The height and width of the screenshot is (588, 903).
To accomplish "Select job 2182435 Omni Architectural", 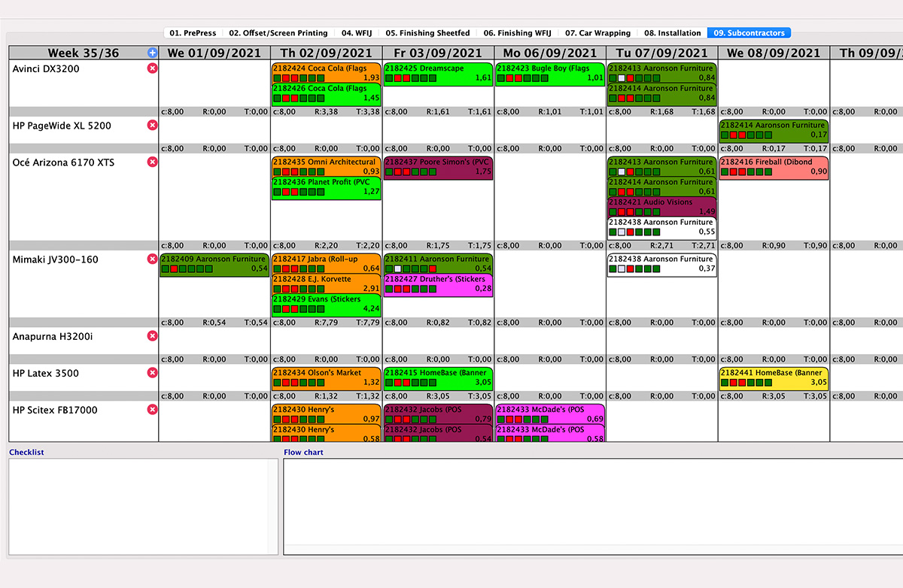I will coord(327,167).
